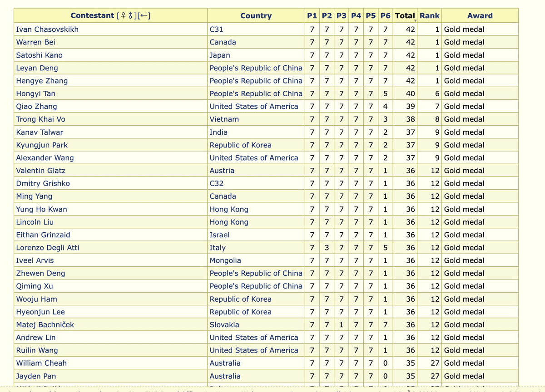The image size is (545, 392).
Task: View Leyan Deng's contestant details
Action: pyautogui.click(x=37, y=68)
